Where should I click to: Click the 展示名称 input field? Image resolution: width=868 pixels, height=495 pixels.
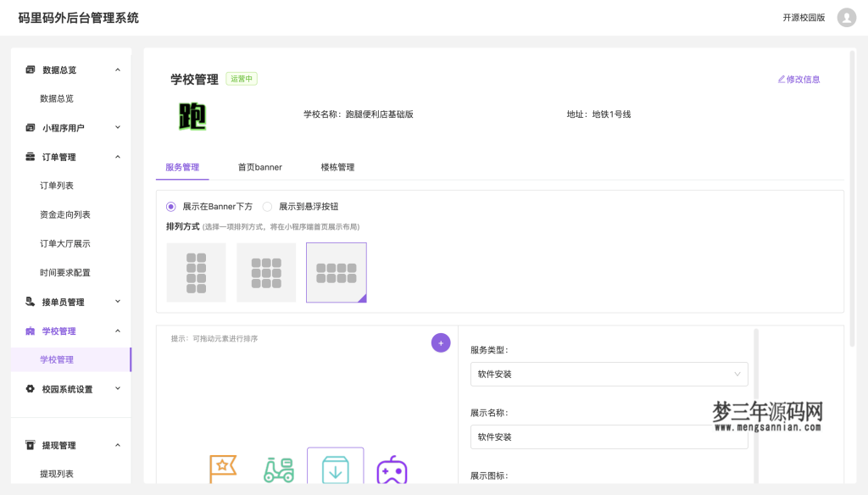(x=609, y=437)
